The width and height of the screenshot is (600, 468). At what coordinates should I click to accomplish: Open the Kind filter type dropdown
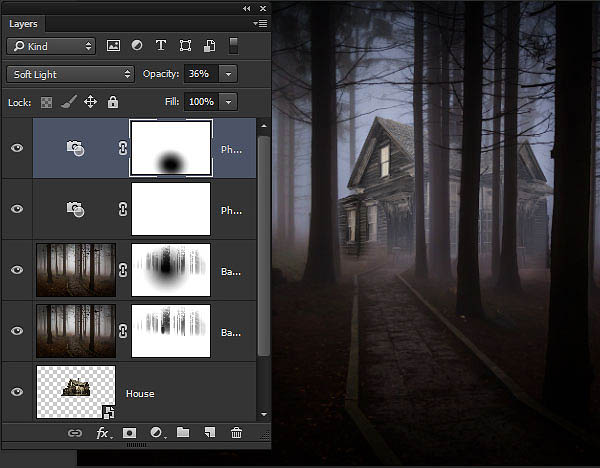pos(51,46)
